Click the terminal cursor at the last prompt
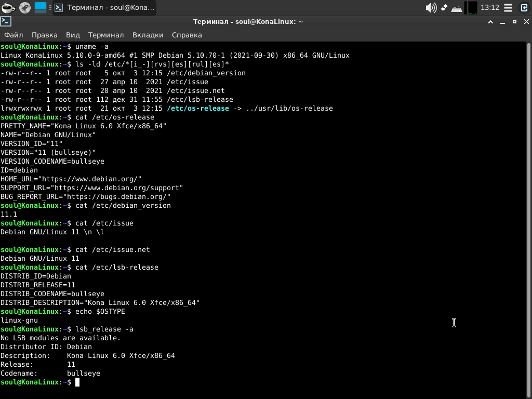This screenshot has height=399, width=532. [77, 382]
